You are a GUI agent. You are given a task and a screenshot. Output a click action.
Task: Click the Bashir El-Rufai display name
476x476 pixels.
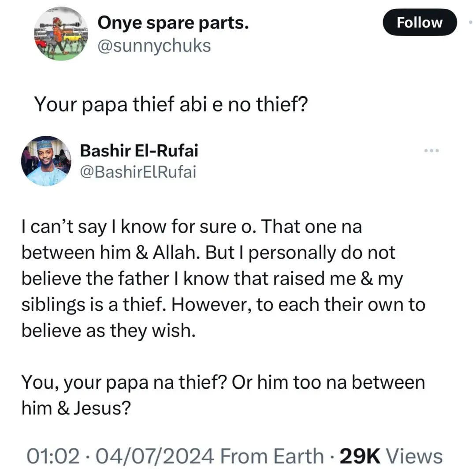coord(139,151)
